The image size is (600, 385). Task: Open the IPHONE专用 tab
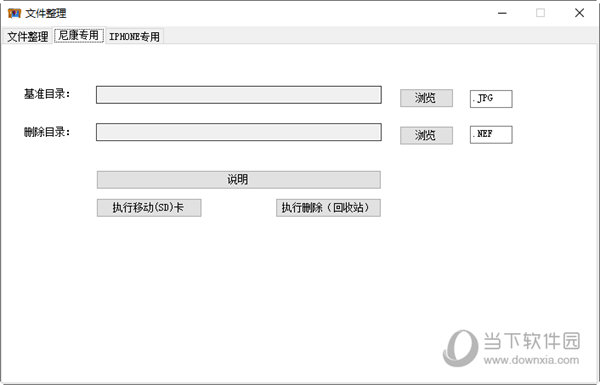134,37
